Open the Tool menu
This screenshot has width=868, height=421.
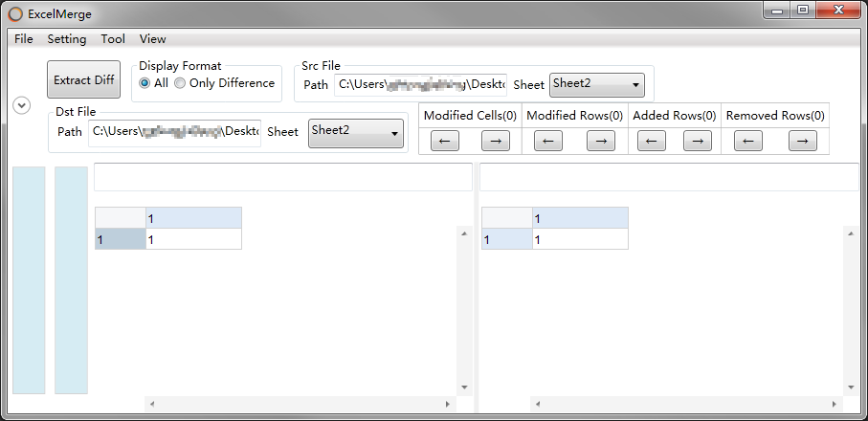pyautogui.click(x=113, y=38)
